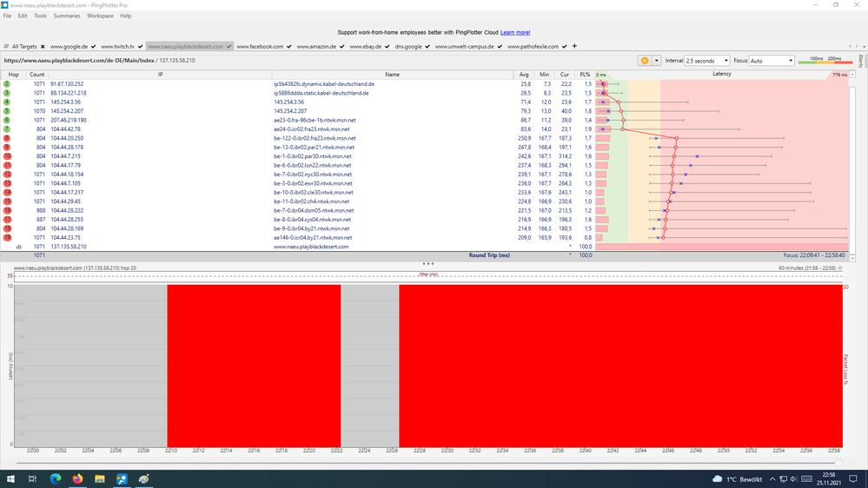868x488 pixels.
Task: Click the trace grid scroll-up arrow
Action: 852,75
